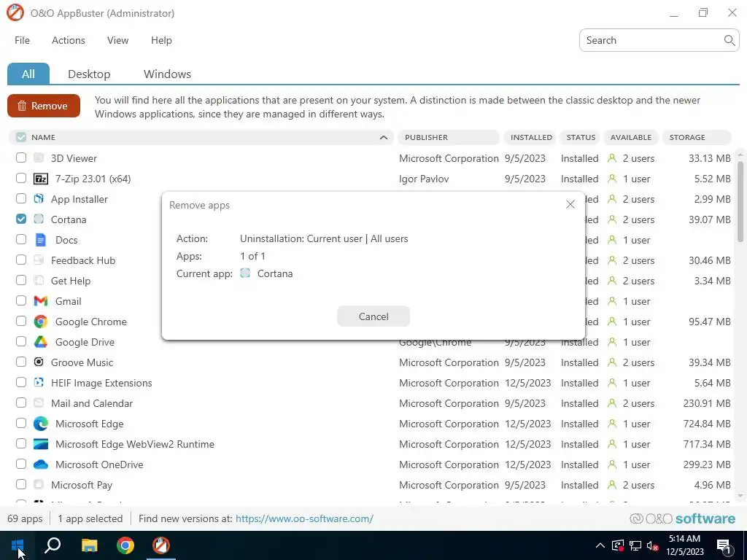Open the Windows Start menu
This screenshot has width=747, height=560.
pyautogui.click(x=18, y=545)
